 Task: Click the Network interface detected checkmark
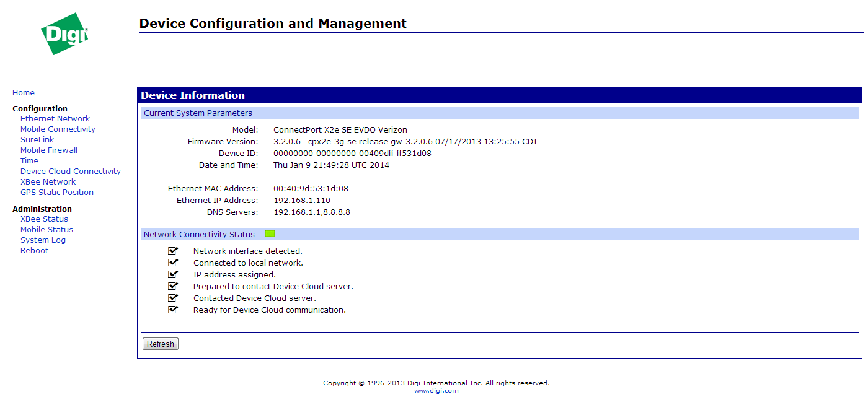click(173, 251)
